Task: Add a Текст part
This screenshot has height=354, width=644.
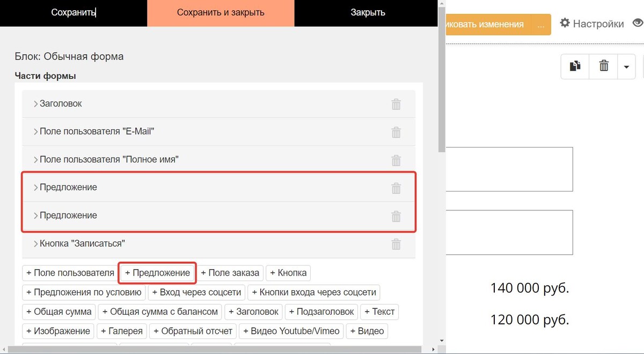Action: point(379,312)
